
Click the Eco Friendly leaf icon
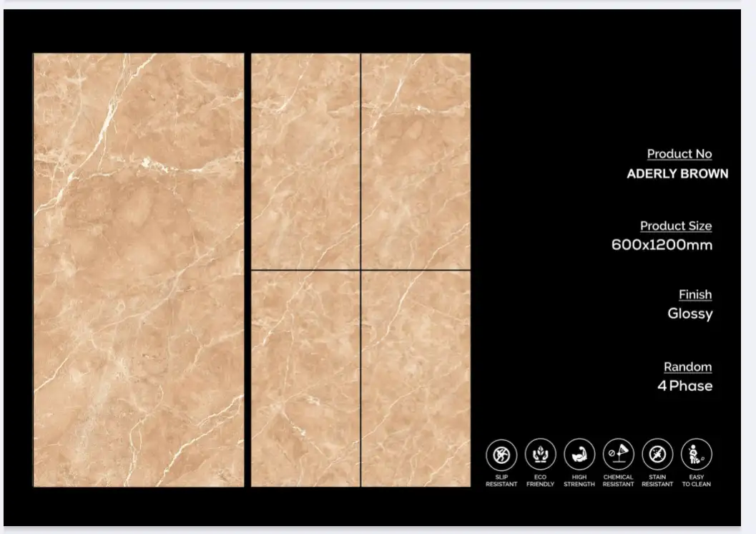click(541, 454)
